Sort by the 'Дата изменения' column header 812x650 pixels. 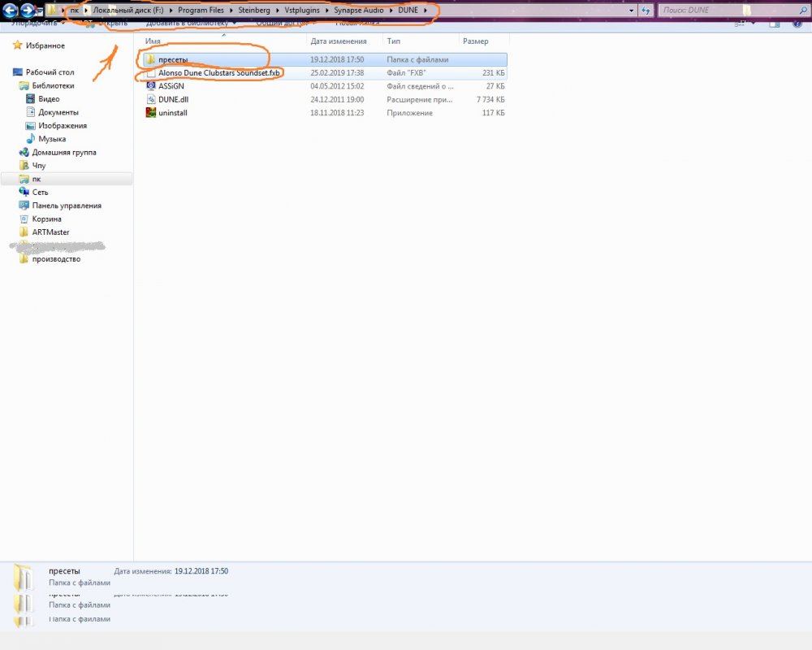338,41
